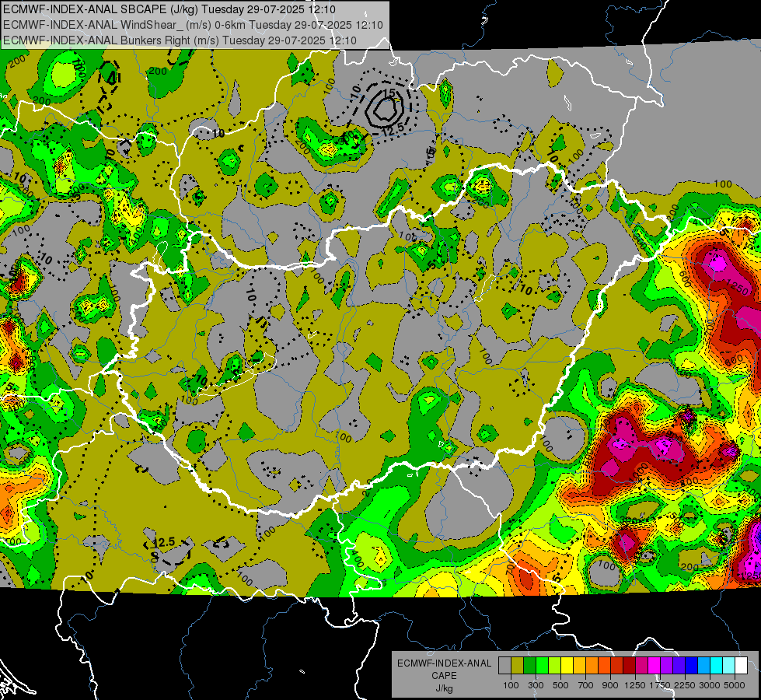Click the bright magenta swatch left of 1750
Image resolution: width=761 pixels, height=700 pixels.
click(x=655, y=665)
